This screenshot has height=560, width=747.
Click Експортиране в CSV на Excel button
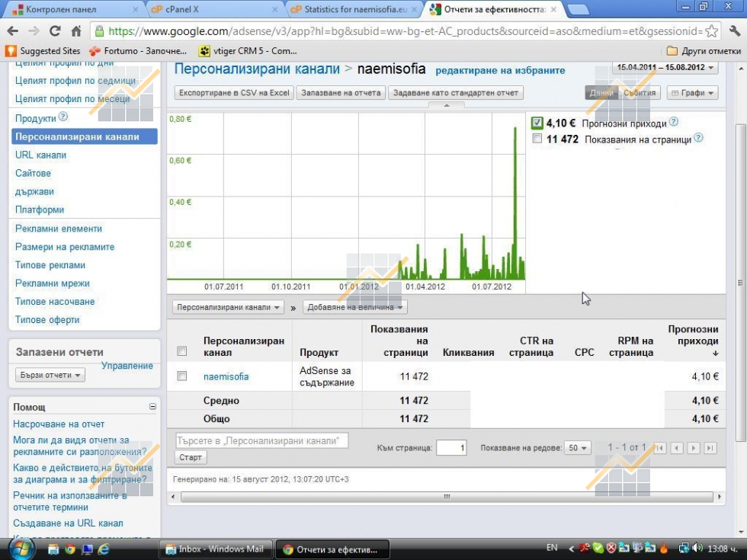(235, 93)
